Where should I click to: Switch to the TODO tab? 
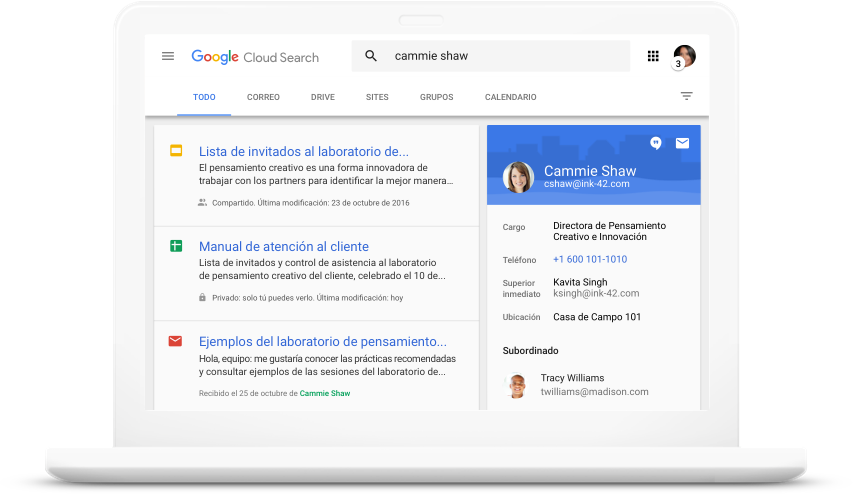(204, 97)
